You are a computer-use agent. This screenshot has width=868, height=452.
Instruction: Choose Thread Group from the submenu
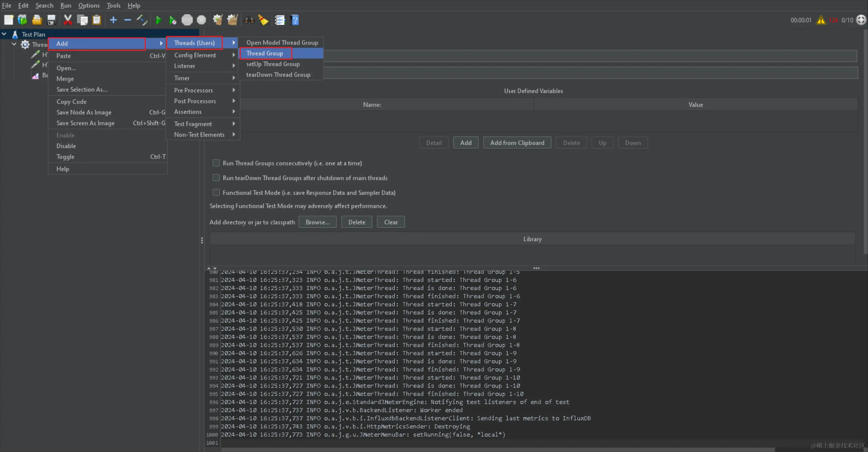(x=281, y=53)
